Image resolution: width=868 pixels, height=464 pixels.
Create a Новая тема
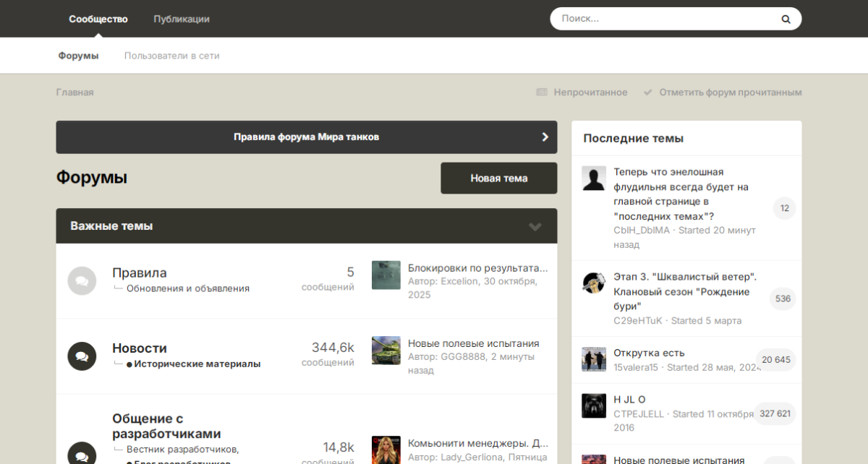click(x=499, y=178)
